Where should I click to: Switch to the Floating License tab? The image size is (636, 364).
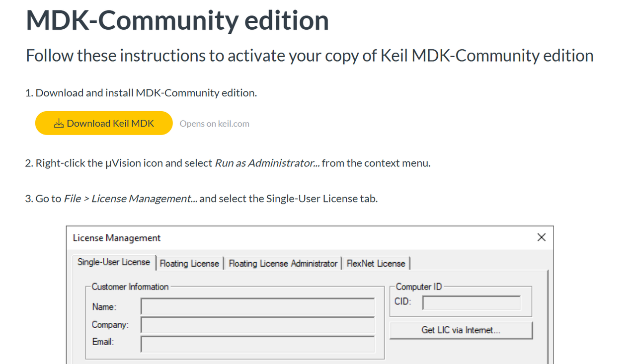pyautogui.click(x=189, y=264)
